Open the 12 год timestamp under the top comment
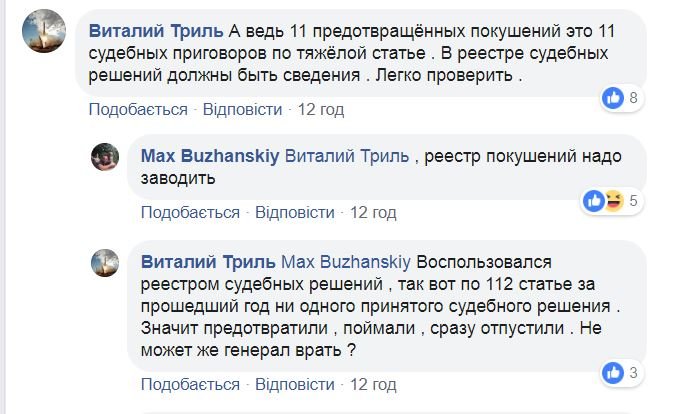This screenshot has width=686, height=414. point(321,109)
